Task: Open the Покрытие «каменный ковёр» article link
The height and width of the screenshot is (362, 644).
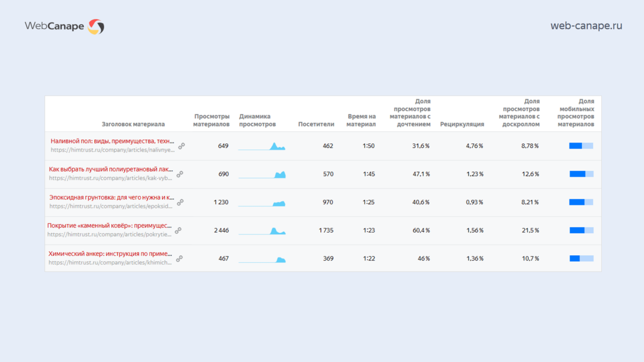Action: click(x=109, y=226)
